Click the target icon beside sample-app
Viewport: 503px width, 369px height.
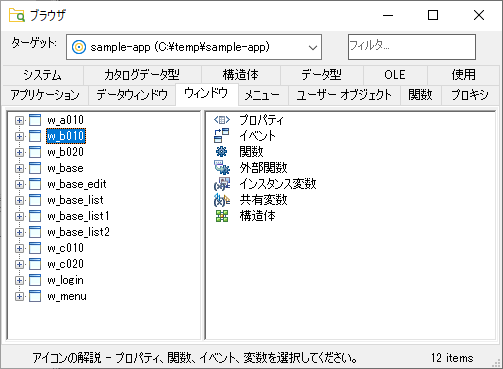(79, 47)
